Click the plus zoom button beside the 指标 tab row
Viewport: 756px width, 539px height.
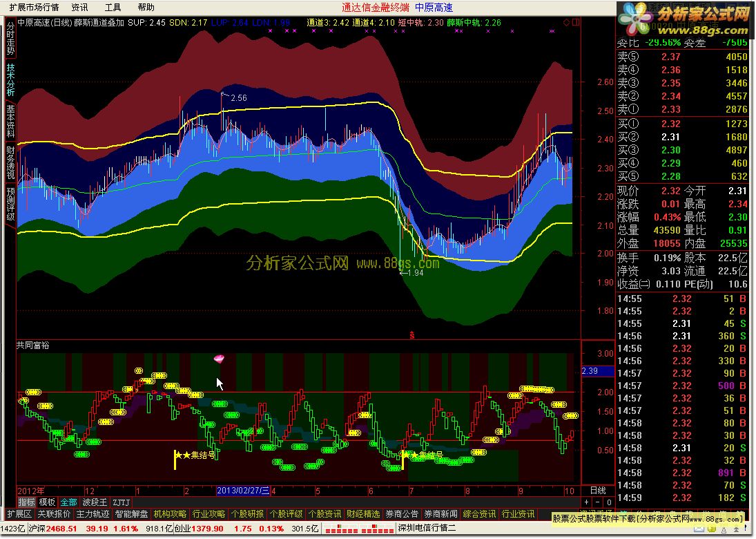coord(587,502)
